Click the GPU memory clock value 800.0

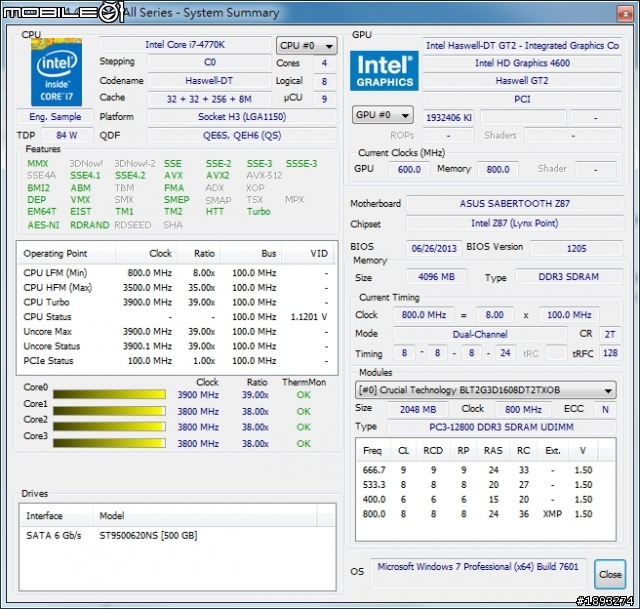pos(498,169)
